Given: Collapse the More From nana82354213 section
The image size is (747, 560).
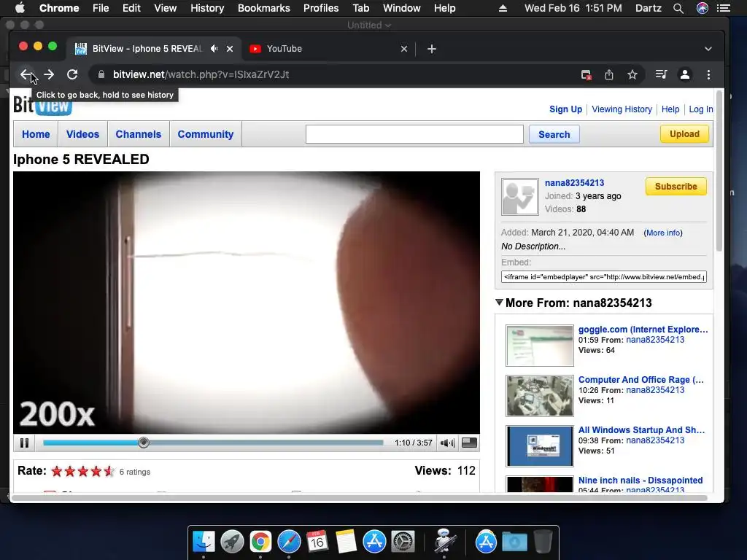Looking at the screenshot, I should 499,303.
